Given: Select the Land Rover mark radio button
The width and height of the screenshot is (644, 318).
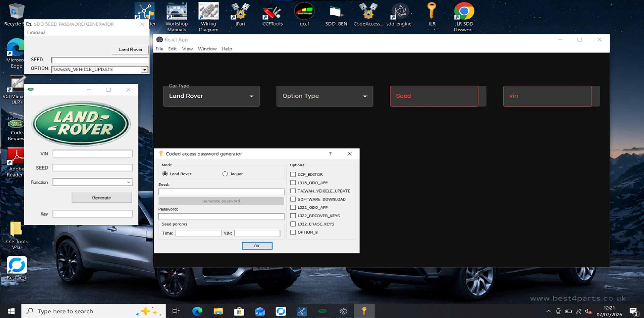Looking at the screenshot, I should pyautogui.click(x=165, y=174).
